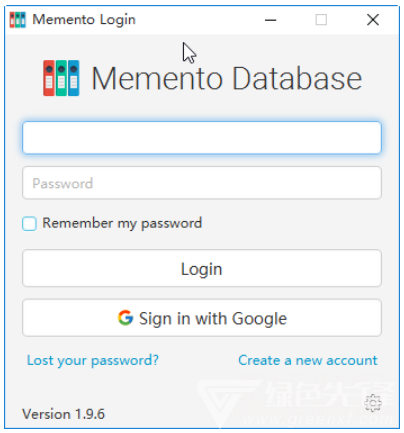
Task: Click the red binder in the logo
Action: click(49, 78)
